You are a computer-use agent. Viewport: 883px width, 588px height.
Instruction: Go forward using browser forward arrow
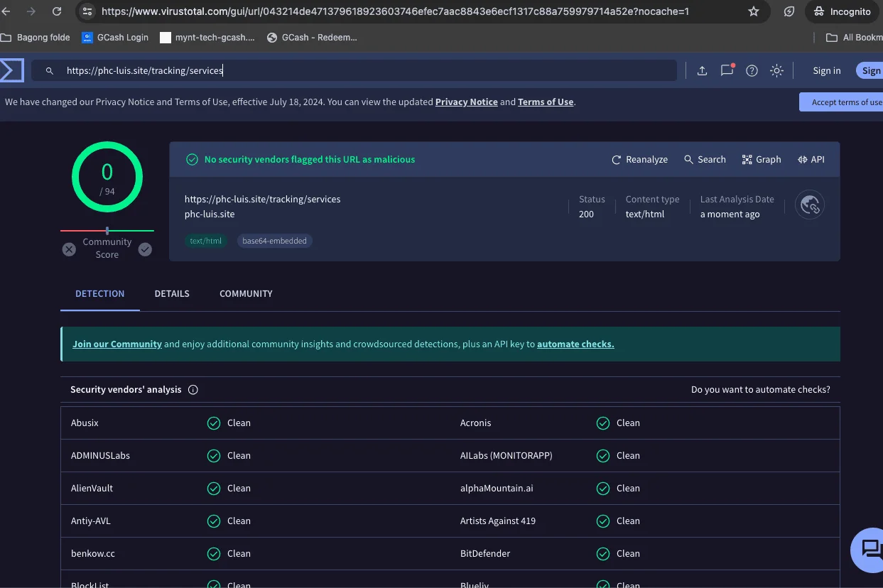[31, 11]
